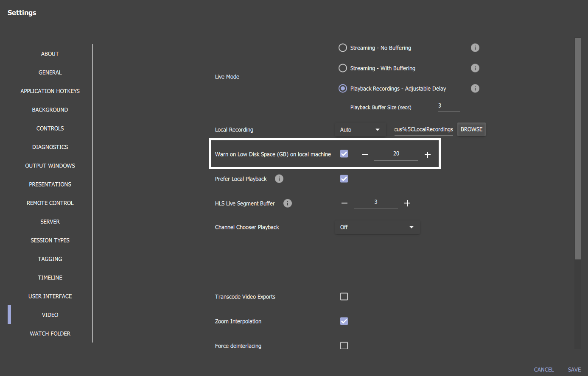The height and width of the screenshot is (376, 588).
Task: Select Streaming - No Buffering radio option
Action: pos(343,48)
